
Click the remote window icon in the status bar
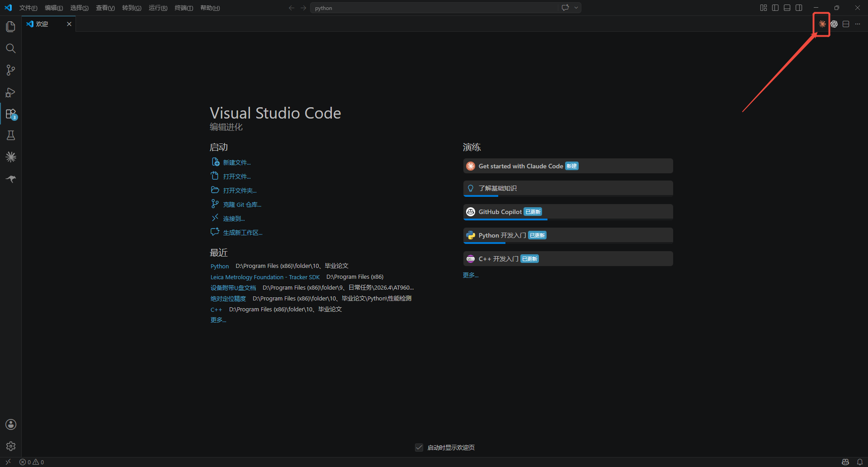click(x=8, y=462)
